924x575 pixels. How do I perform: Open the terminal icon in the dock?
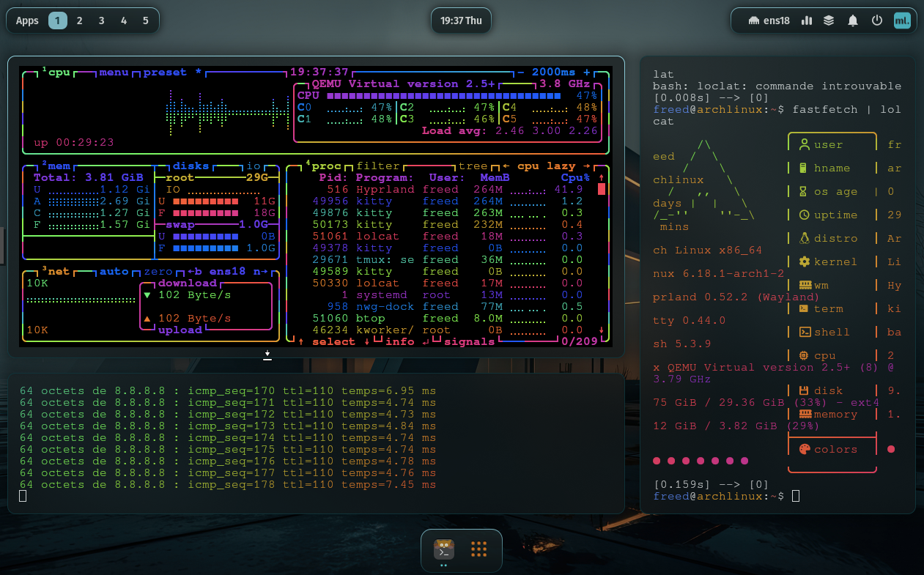[x=443, y=549]
